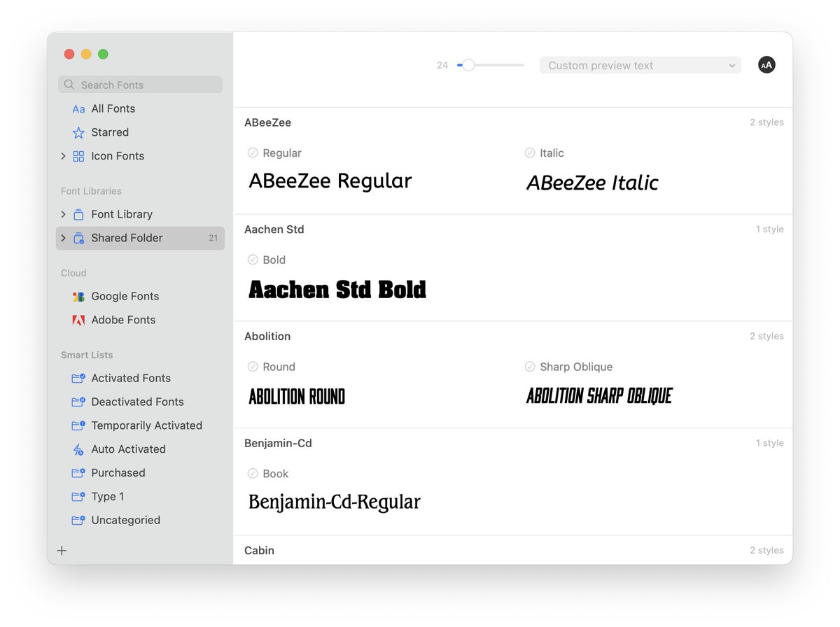Expand the Font Library chevron
Image resolution: width=840 pixels, height=627 pixels.
coord(63,214)
